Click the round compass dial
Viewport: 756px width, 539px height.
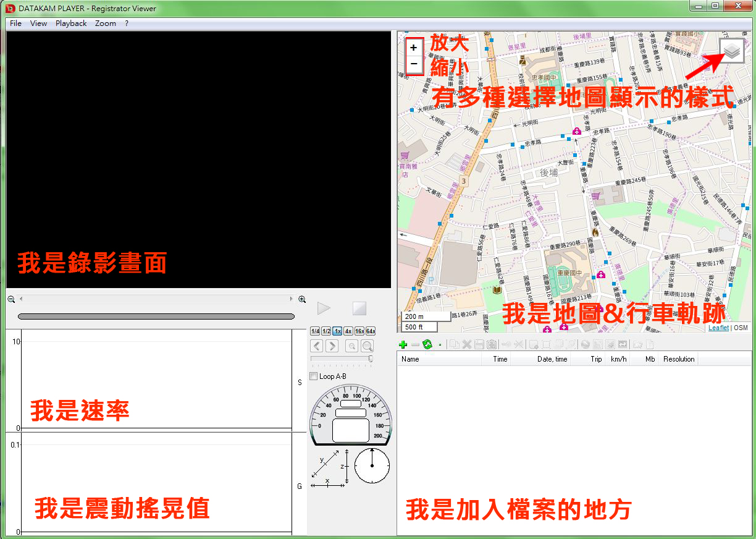[x=372, y=466]
